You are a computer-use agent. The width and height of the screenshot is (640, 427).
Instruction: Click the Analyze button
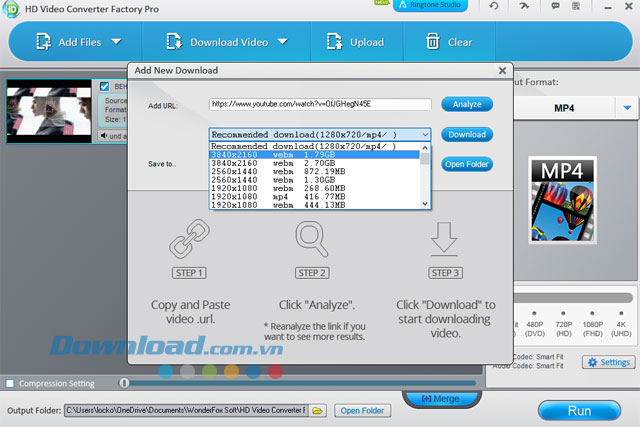tap(467, 104)
